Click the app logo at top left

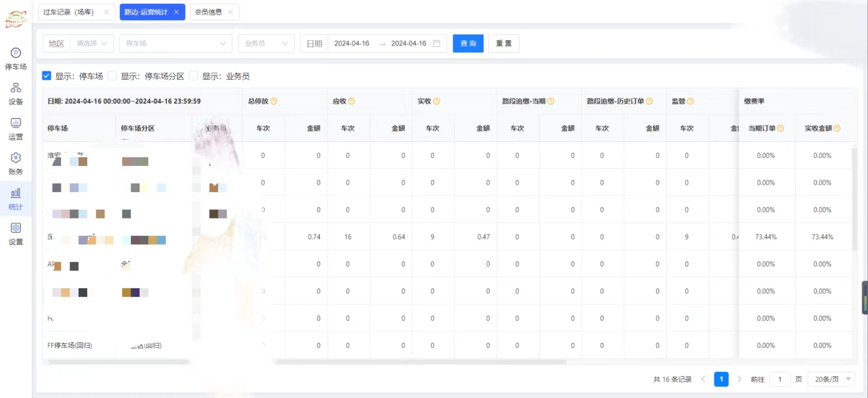tap(16, 19)
